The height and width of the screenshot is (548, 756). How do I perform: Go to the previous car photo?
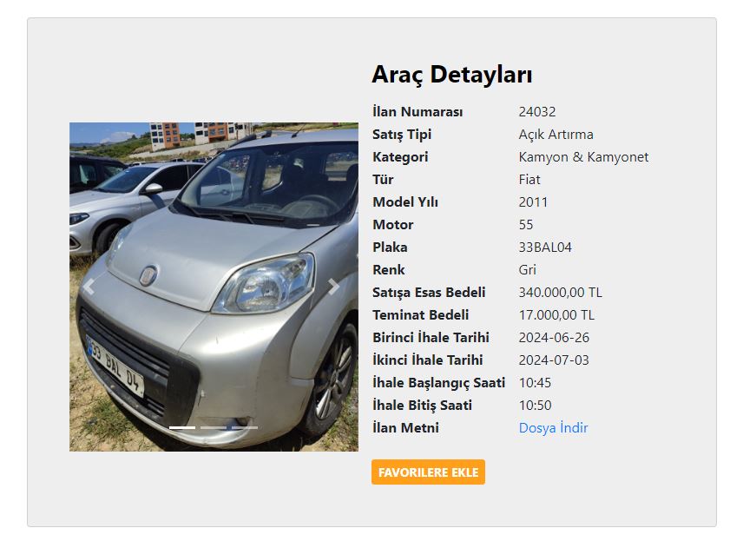coord(89,287)
